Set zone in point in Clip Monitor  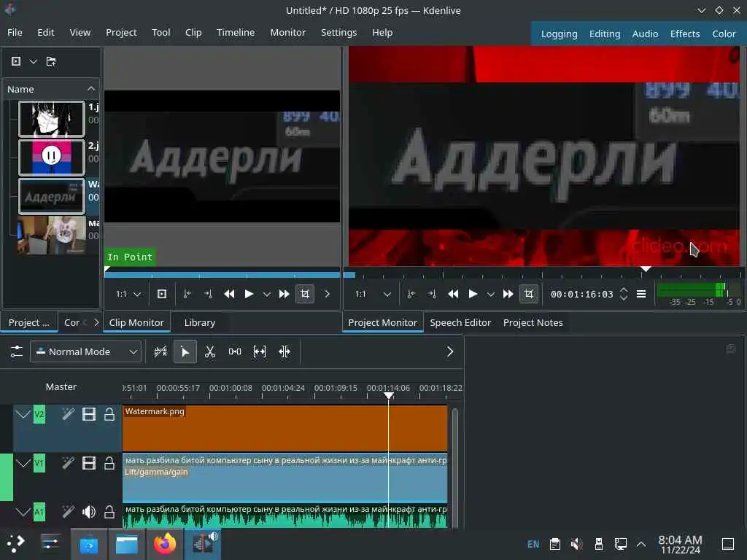click(x=187, y=294)
